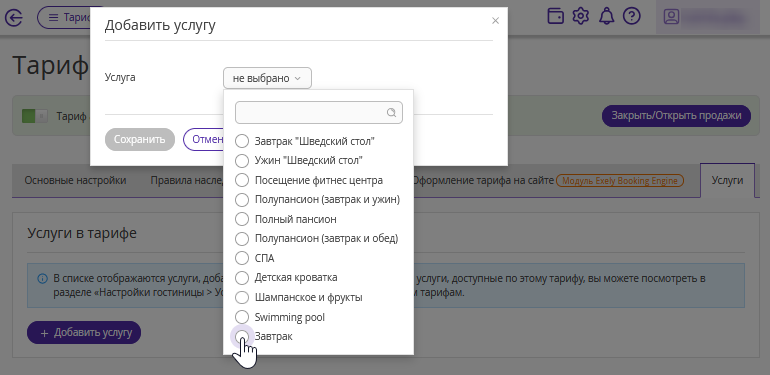
Task: Click the search magnifier in dropdown
Action: 391,112
